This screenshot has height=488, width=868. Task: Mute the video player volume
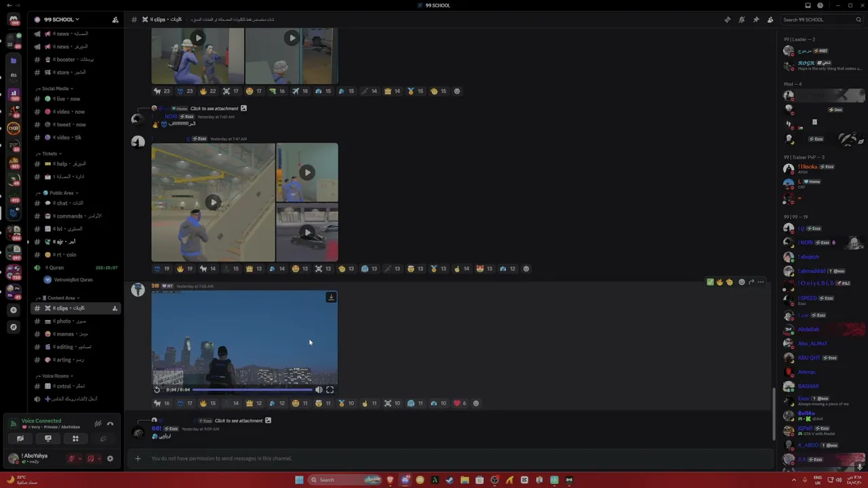click(319, 390)
